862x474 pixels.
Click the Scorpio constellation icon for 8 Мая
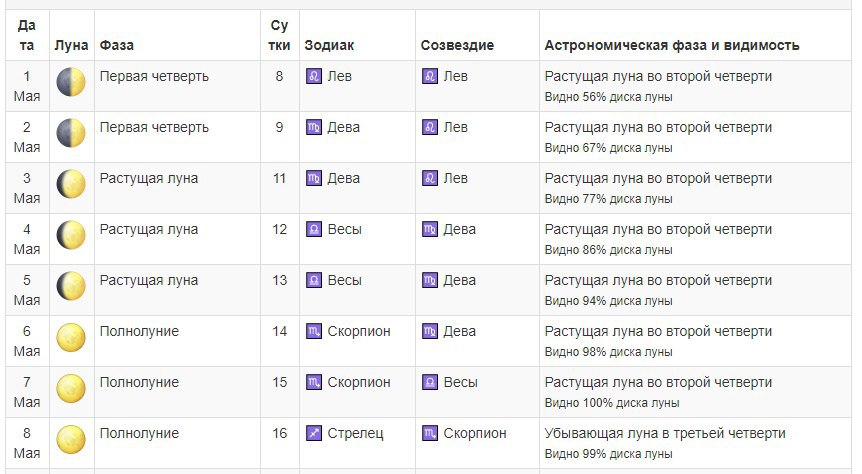coord(430,433)
